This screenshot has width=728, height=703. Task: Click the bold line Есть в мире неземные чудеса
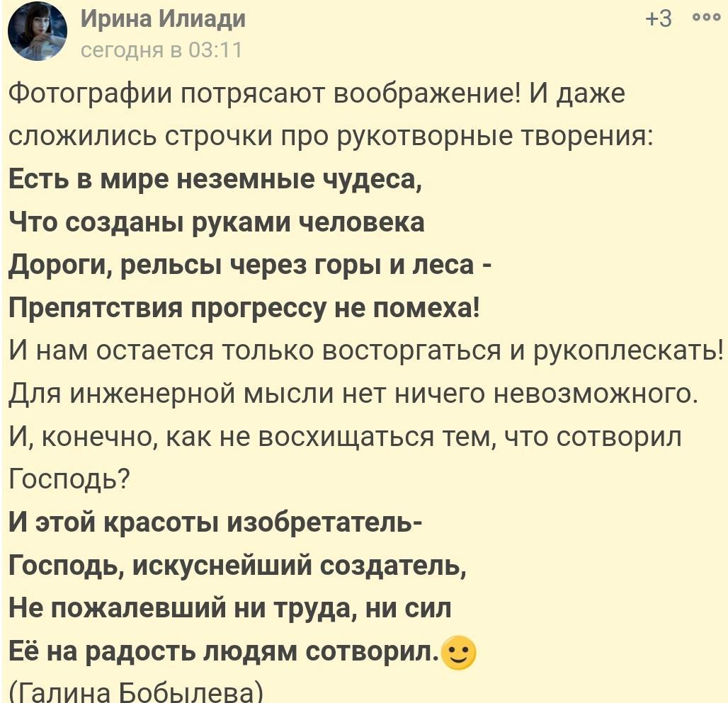[215, 179]
